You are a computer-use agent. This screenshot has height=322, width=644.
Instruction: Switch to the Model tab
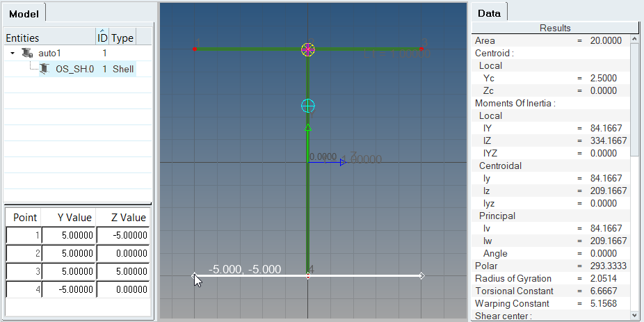(24, 13)
